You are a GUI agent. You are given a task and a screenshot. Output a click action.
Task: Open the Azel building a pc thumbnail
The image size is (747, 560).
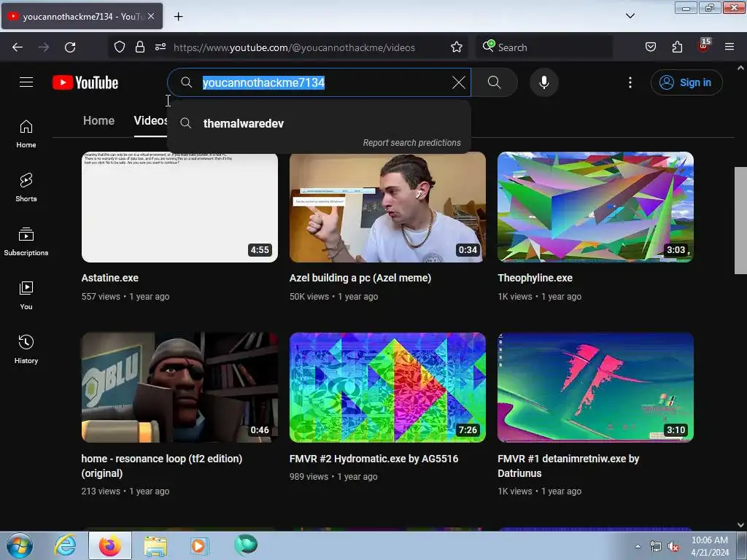click(388, 207)
